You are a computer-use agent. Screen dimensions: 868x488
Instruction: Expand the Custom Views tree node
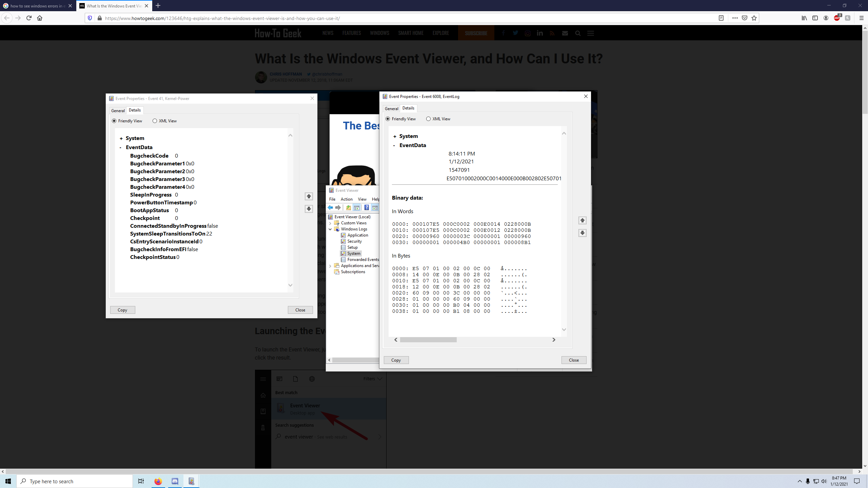330,223
